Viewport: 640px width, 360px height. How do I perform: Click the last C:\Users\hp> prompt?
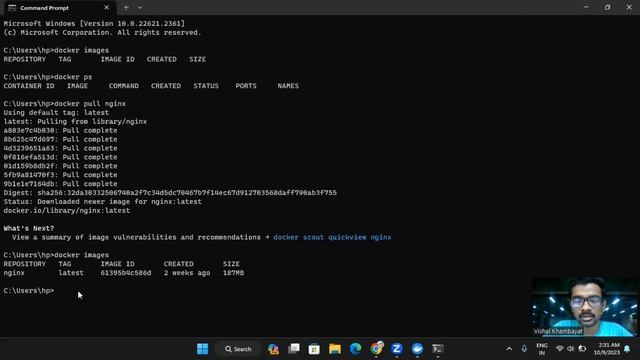click(29, 291)
